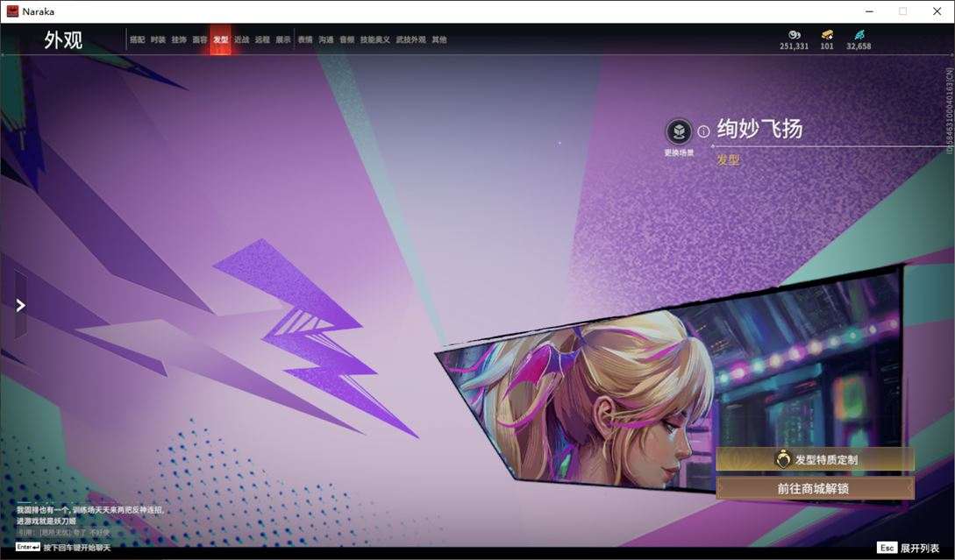
Task: Open the 武技外观 tab
Action: 411,39
